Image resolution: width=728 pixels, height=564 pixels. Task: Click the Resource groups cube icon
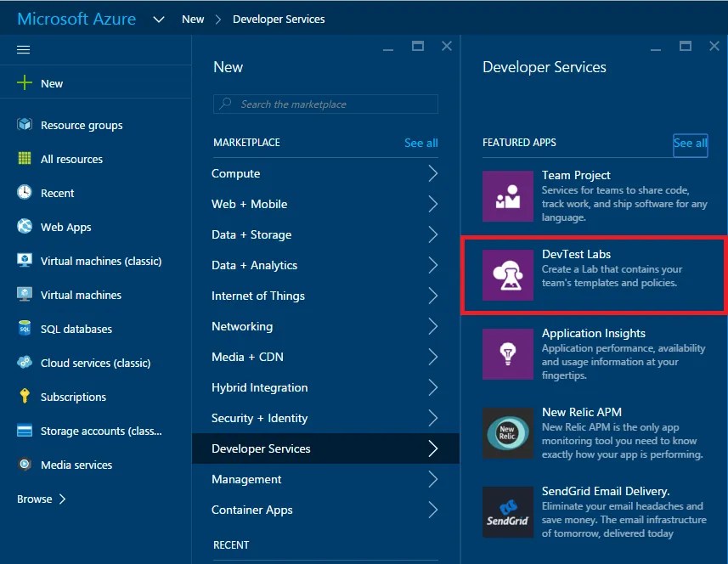[x=25, y=124]
